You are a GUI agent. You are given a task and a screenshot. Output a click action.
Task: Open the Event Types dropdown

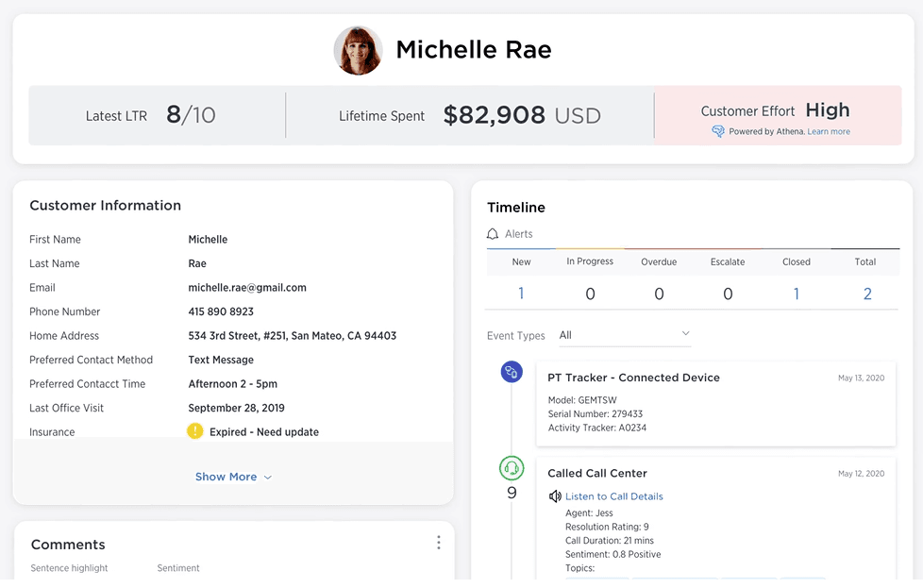tap(625, 335)
